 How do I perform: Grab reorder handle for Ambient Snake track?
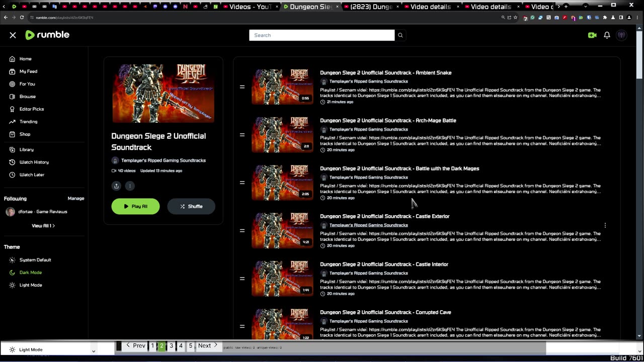click(x=242, y=87)
